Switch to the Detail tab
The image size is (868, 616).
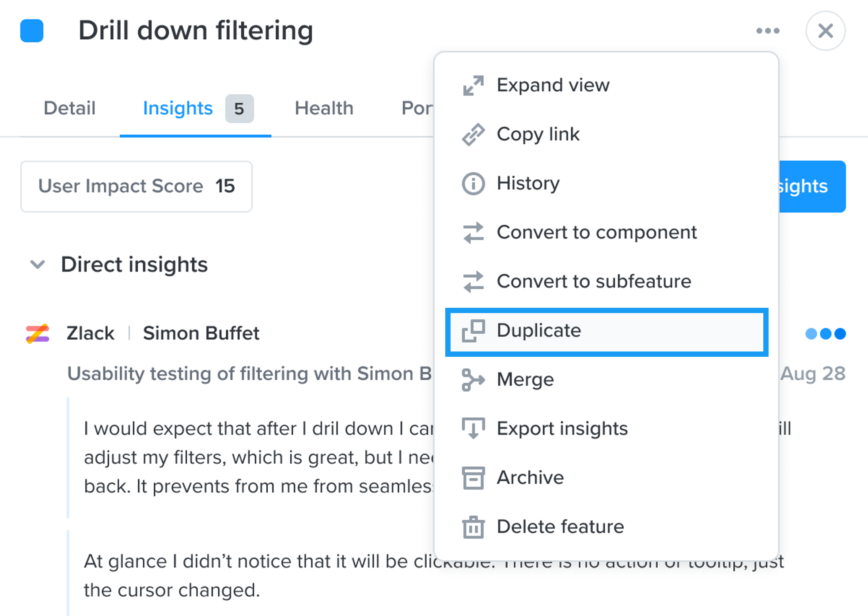click(69, 108)
